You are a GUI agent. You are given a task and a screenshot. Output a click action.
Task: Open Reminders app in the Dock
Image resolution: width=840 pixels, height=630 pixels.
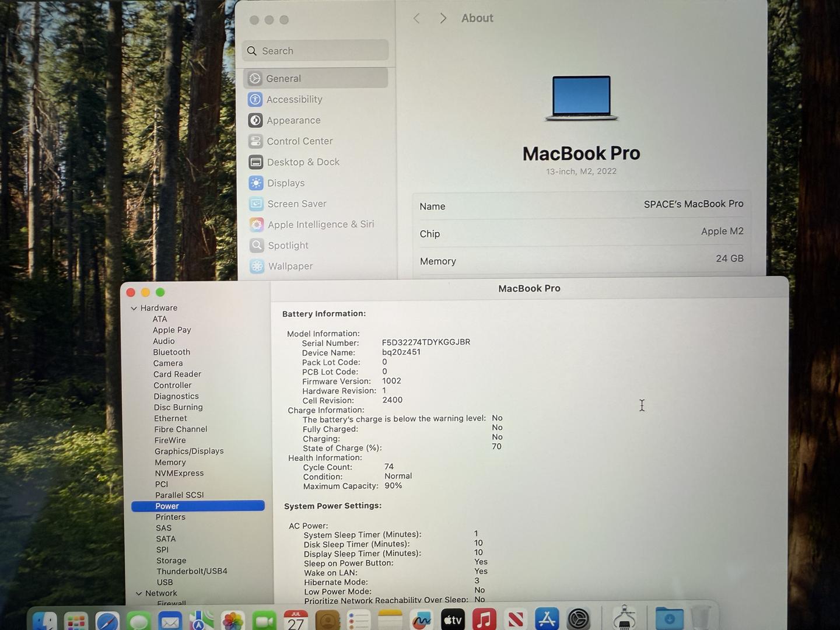[x=359, y=620]
